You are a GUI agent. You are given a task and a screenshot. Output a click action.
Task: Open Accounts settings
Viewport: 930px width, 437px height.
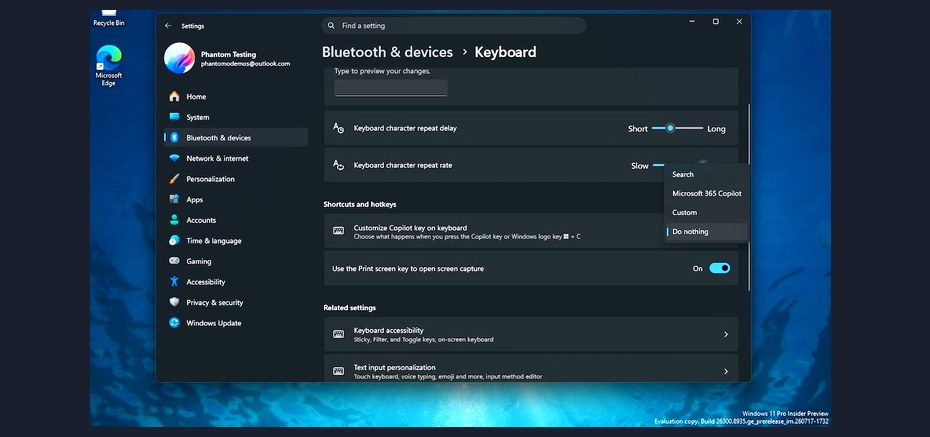coord(236,220)
